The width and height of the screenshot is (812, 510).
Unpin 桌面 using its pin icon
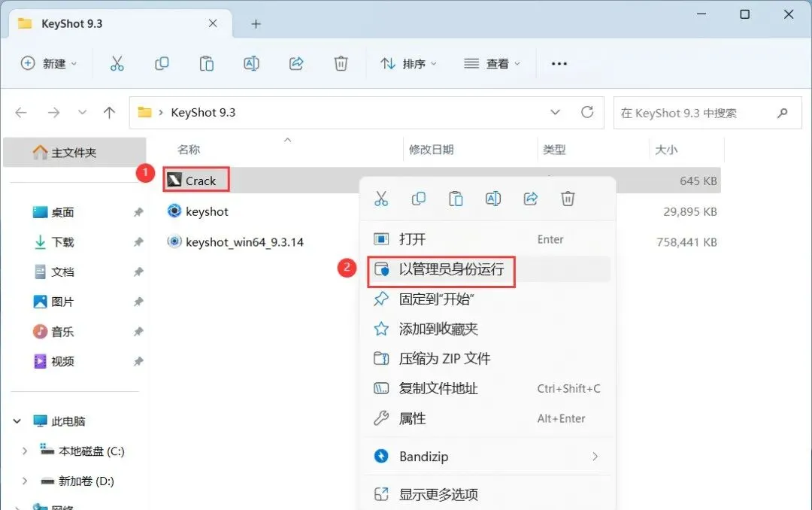(x=138, y=212)
